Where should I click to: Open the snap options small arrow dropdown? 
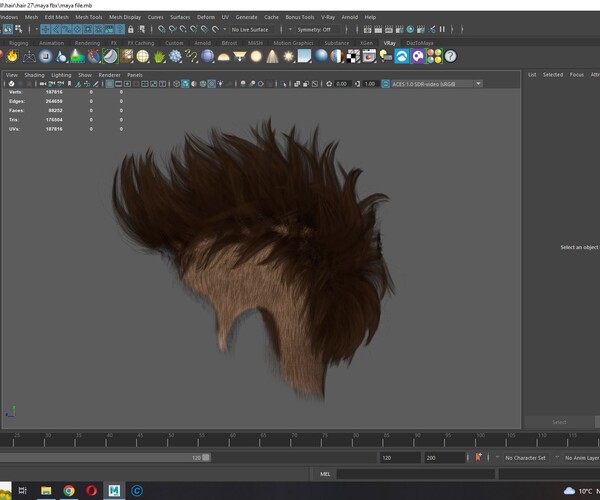[x=225, y=29]
